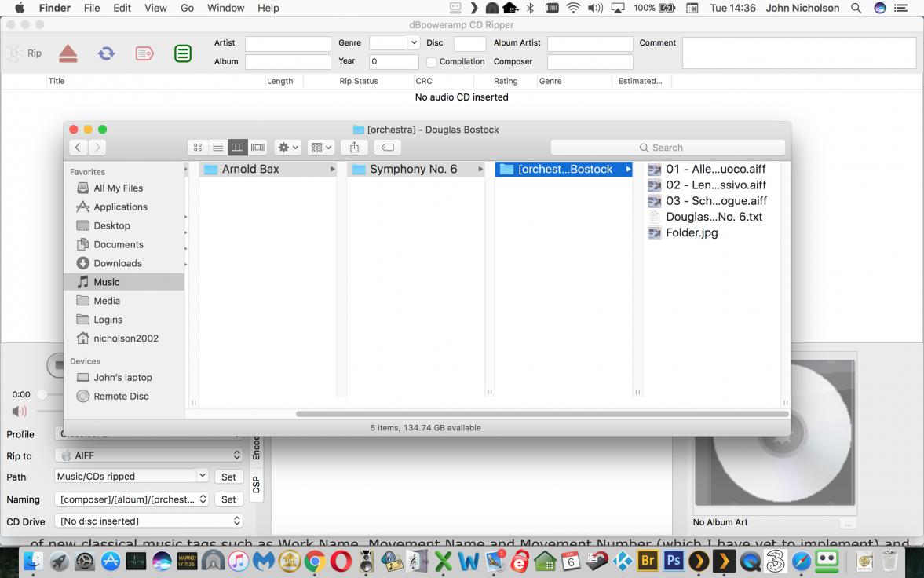The image size is (924, 578).
Task: Open the Window menu
Action: point(225,8)
